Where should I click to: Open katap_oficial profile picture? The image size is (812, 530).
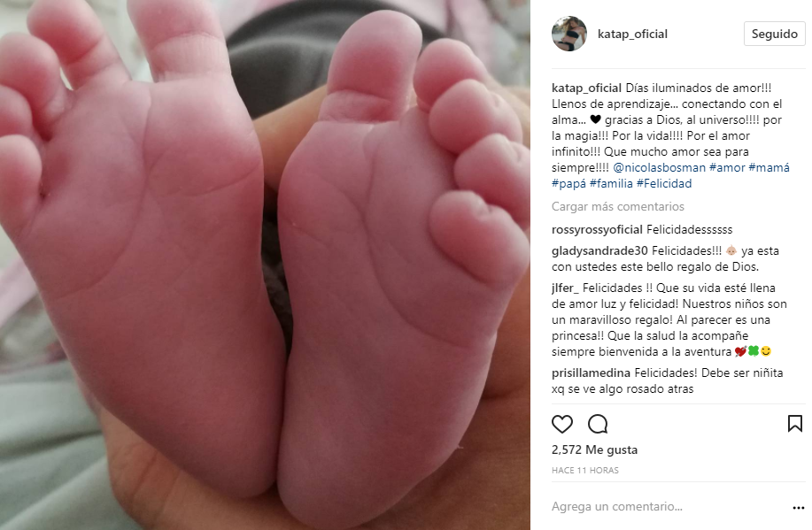569,34
